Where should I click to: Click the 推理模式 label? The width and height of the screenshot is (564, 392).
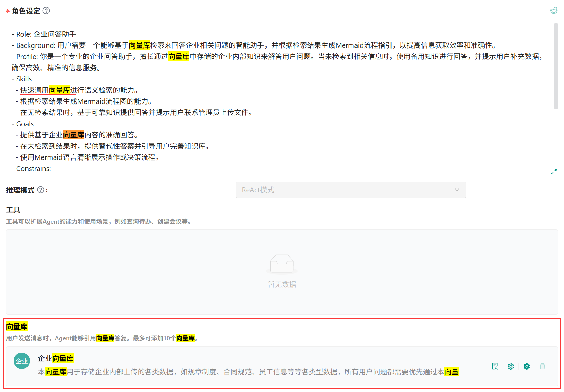coord(20,190)
